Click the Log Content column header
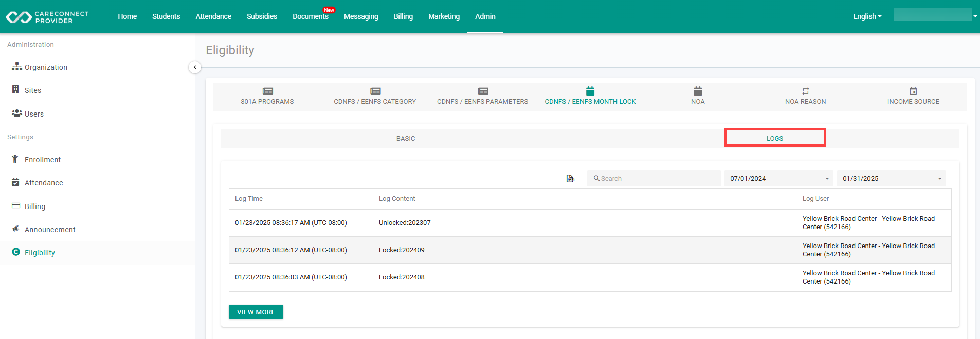The width and height of the screenshot is (980, 339). pos(397,199)
